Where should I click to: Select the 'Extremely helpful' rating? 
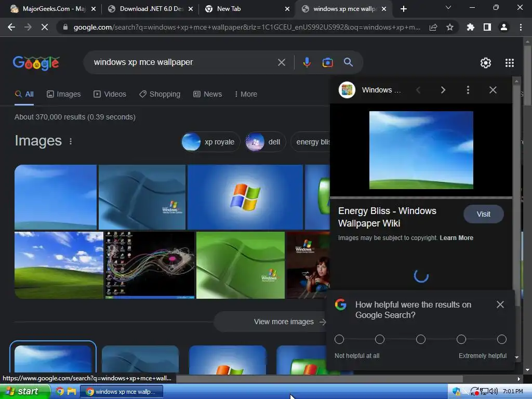(502, 339)
